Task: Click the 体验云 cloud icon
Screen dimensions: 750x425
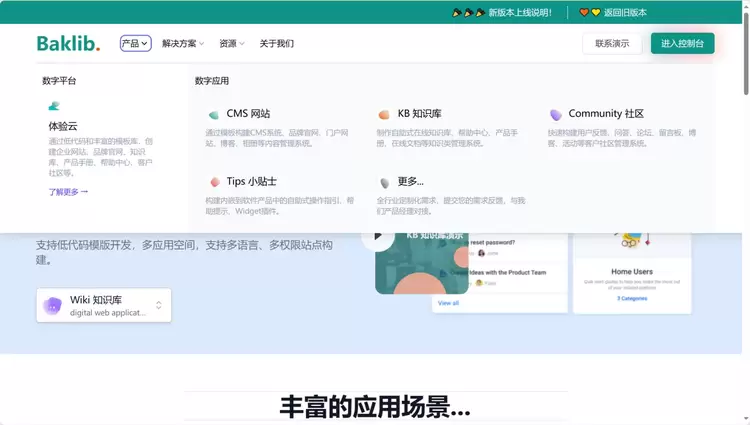Action: (54, 106)
